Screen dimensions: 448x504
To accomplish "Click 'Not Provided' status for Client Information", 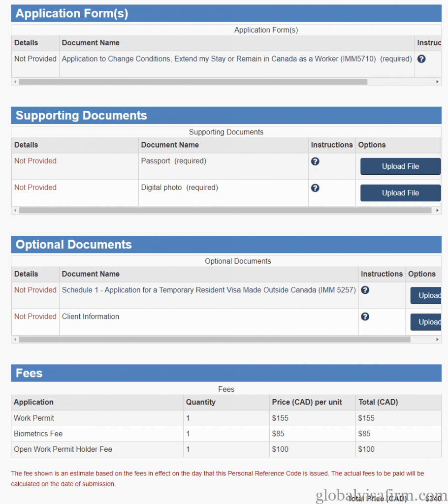I will tap(35, 316).
